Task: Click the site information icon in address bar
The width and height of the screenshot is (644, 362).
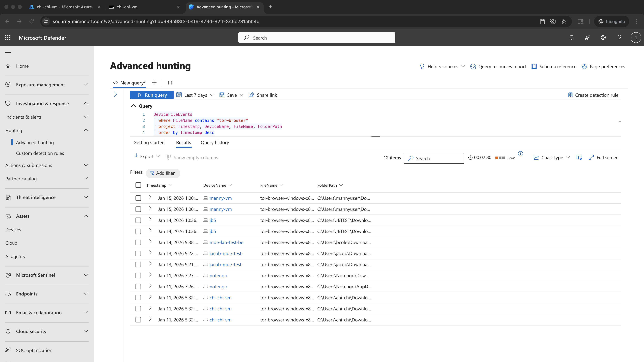Action: (46, 21)
